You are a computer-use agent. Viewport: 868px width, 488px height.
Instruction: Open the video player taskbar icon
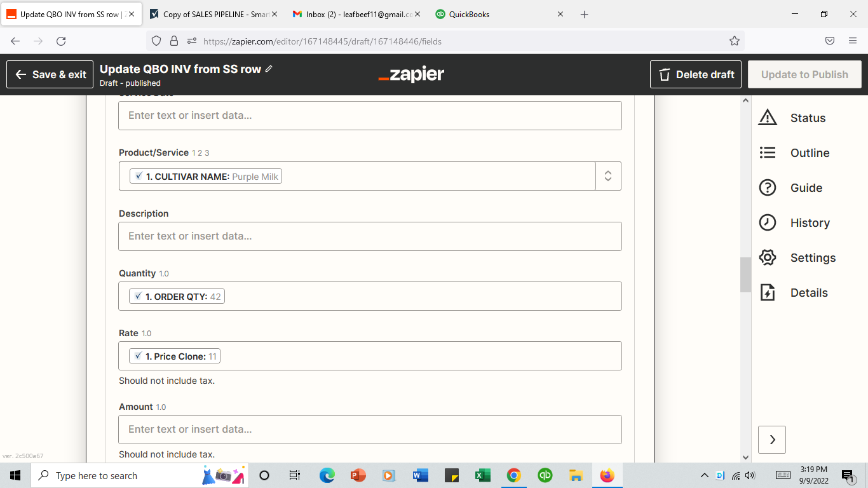coord(389,475)
